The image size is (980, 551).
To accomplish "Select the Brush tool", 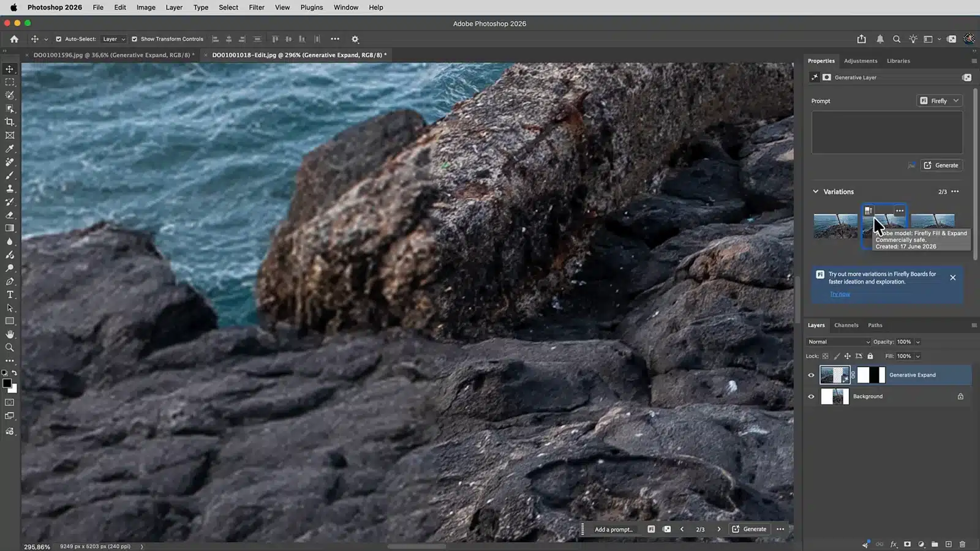I will coord(10,175).
